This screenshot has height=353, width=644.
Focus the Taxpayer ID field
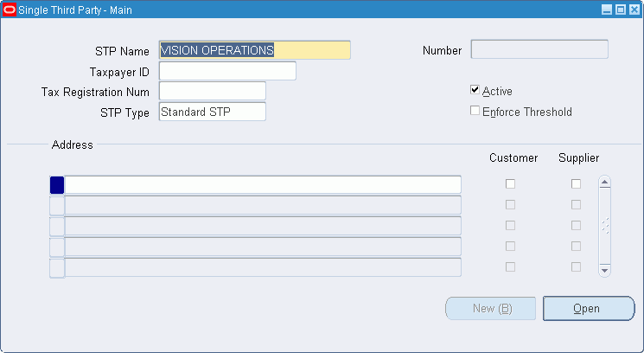(227, 71)
